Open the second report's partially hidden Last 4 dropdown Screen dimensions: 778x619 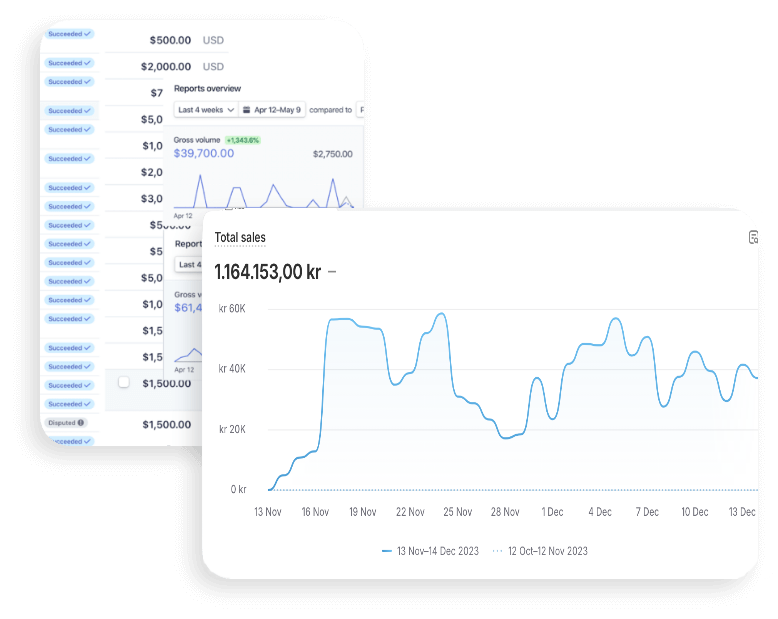pyautogui.click(x=189, y=264)
